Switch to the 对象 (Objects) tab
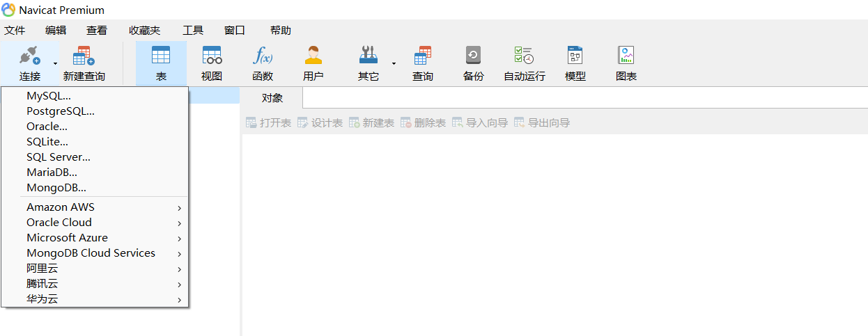The height and width of the screenshot is (336, 868). click(272, 98)
